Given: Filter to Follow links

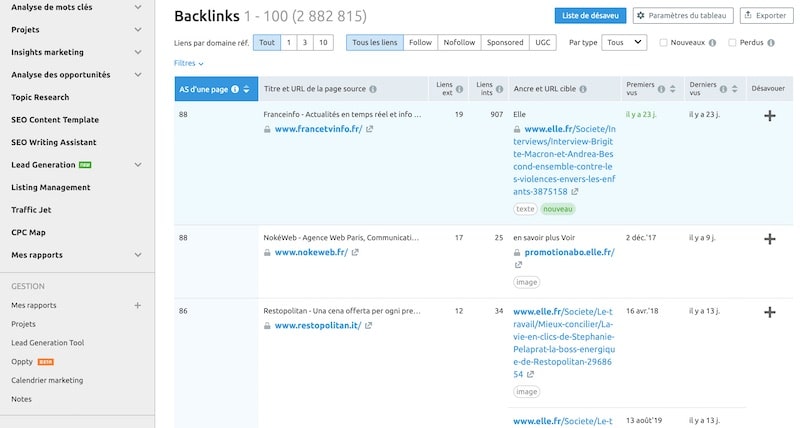Looking at the screenshot, I should click(420, 42).
